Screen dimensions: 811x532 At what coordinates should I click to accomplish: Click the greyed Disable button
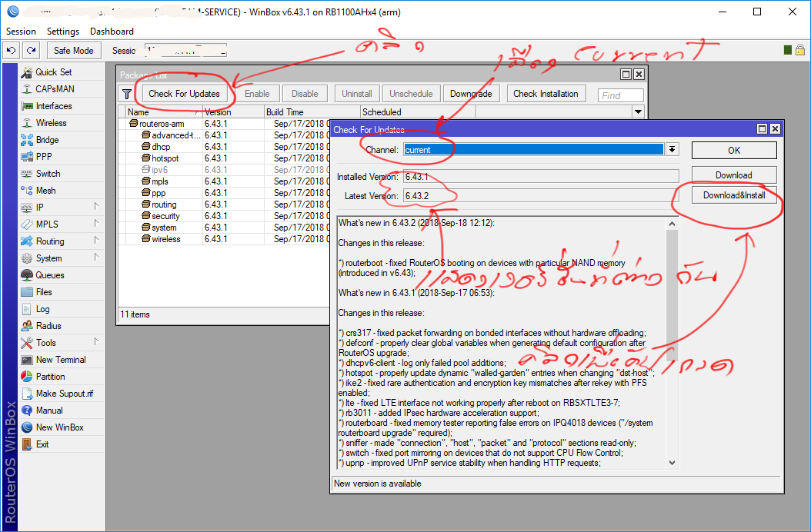click(x=305, y=94)
